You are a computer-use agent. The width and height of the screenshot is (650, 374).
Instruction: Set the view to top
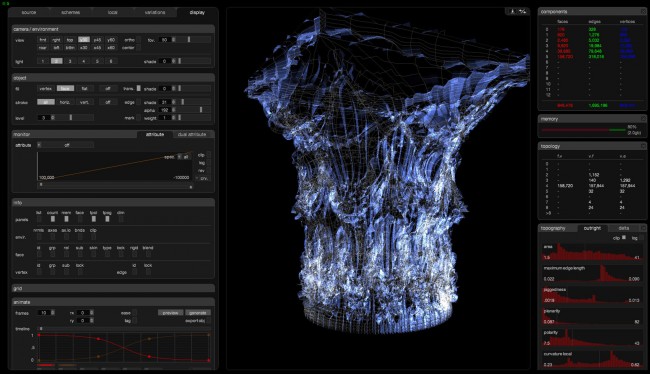pos(70,40)
